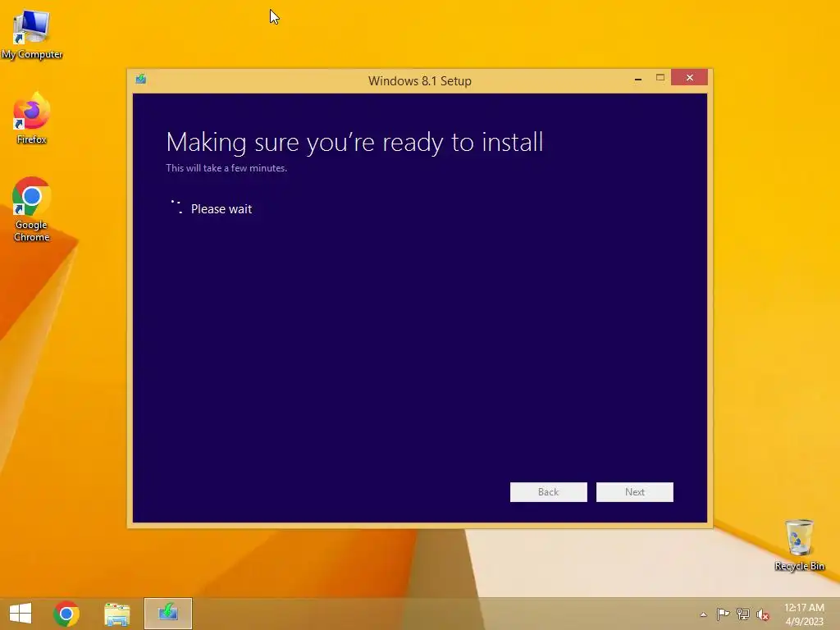The height and width of the screenshot is (630, 840).
Task: Close the Windows 8.1 Setup window
Action: click(689, 78)
